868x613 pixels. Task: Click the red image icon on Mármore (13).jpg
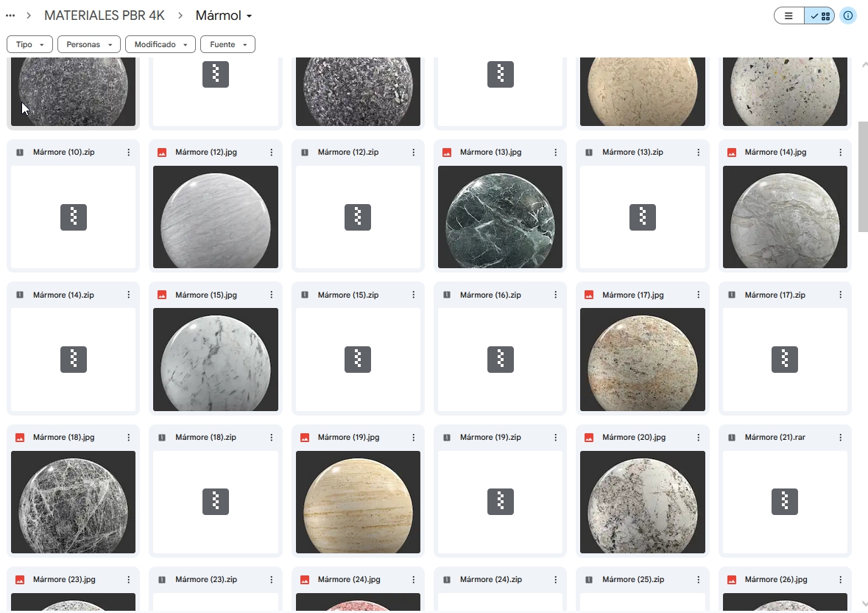(446, 152)
